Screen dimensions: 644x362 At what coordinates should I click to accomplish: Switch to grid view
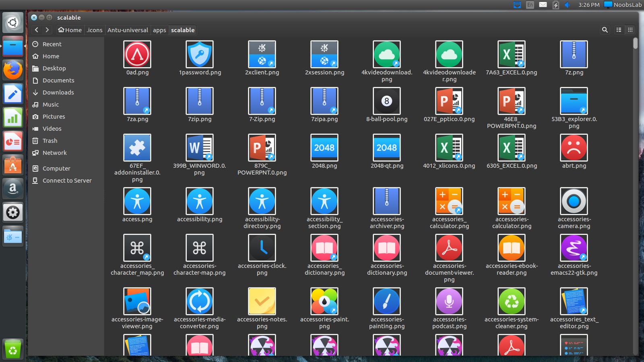point(630,30)
